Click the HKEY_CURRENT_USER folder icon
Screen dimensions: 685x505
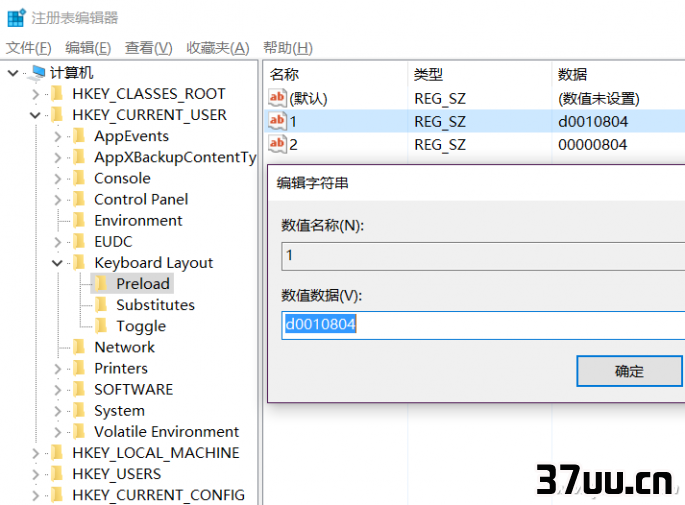click(x=57, y=114)
